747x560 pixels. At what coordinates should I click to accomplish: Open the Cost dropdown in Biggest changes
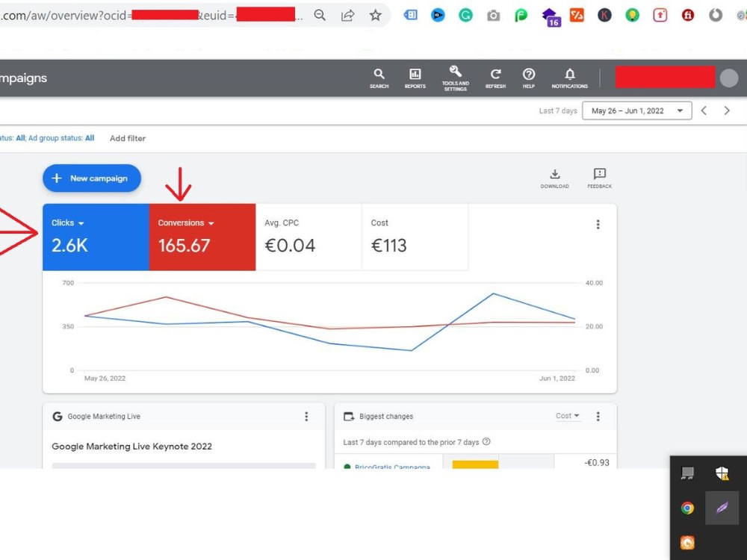tap(568, 416)
